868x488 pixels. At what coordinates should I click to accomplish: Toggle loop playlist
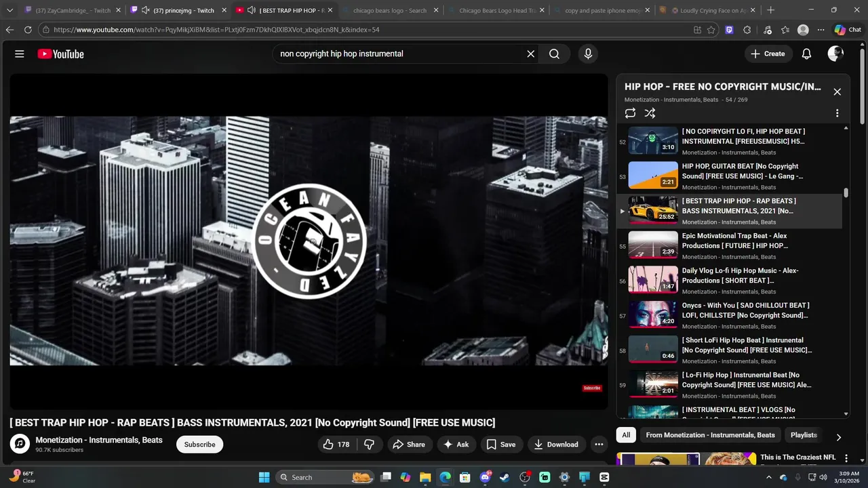[x=630, y=113]
